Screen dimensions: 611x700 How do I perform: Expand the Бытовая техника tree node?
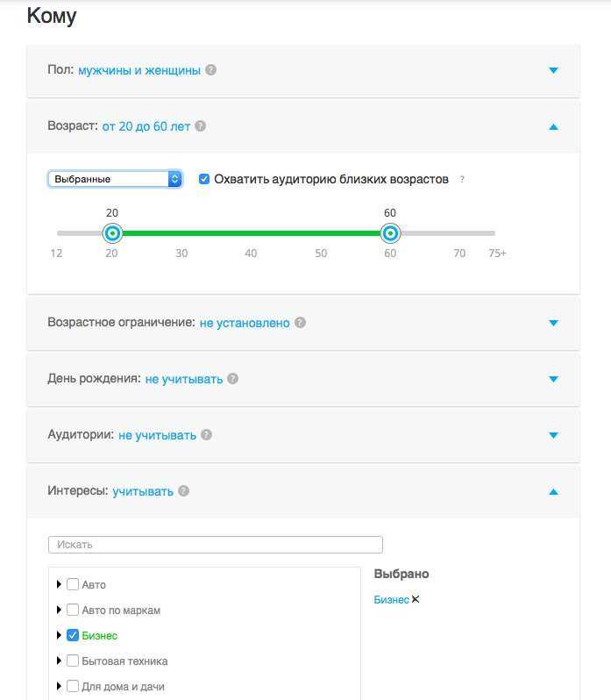point(59,661)
